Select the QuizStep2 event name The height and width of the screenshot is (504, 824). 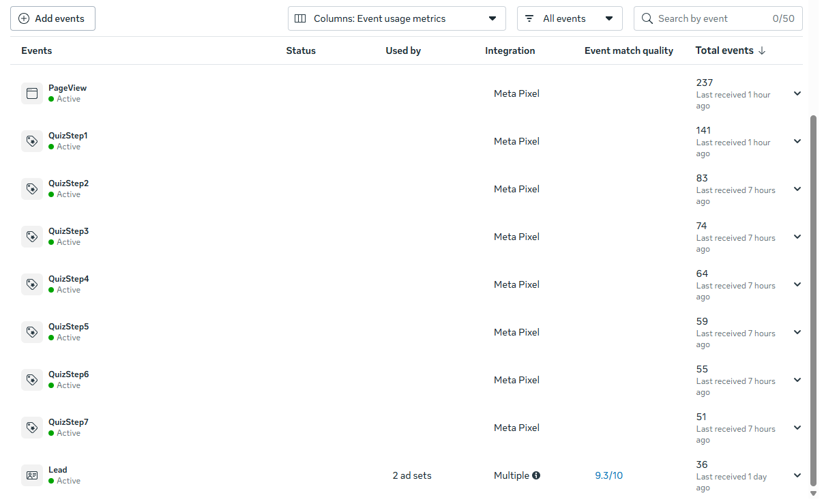click(x=68, y=183)
